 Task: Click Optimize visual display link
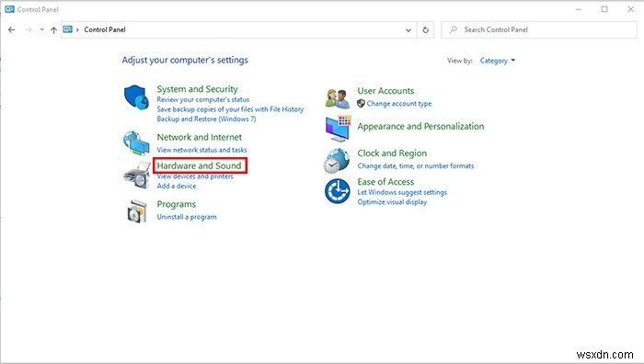click(x=392, y=202)
